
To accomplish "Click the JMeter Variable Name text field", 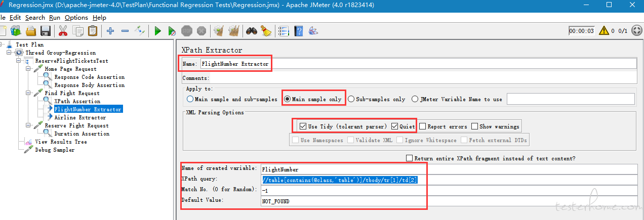I will [571, 99].
